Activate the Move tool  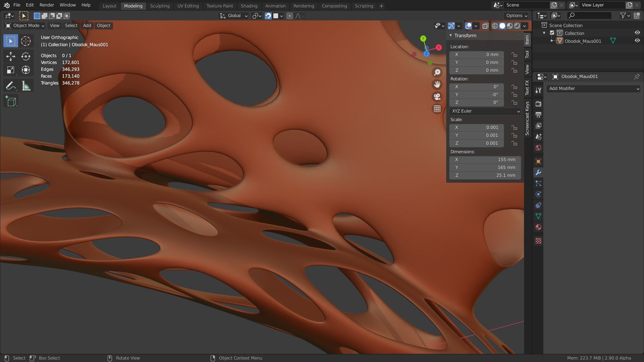[x=11, y=56]
